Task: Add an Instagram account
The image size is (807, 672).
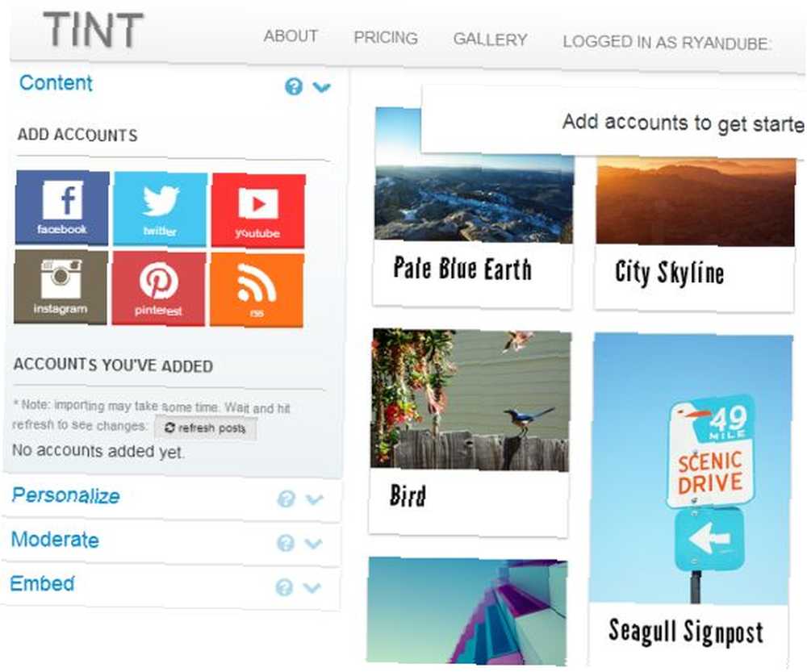Action: coord(61,287)
